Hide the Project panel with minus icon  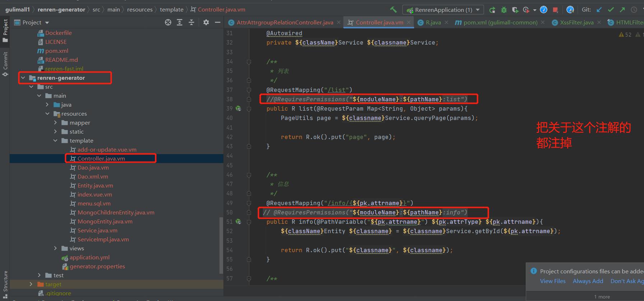(x=217, y=22)
